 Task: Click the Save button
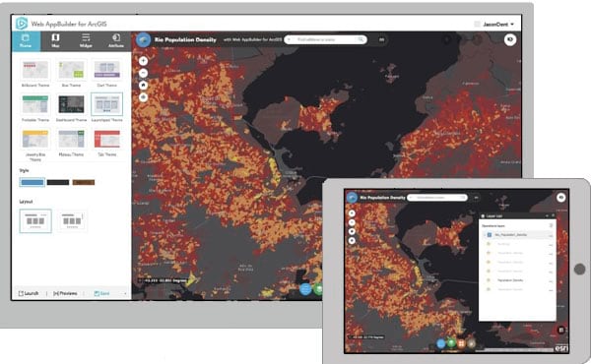101,293
